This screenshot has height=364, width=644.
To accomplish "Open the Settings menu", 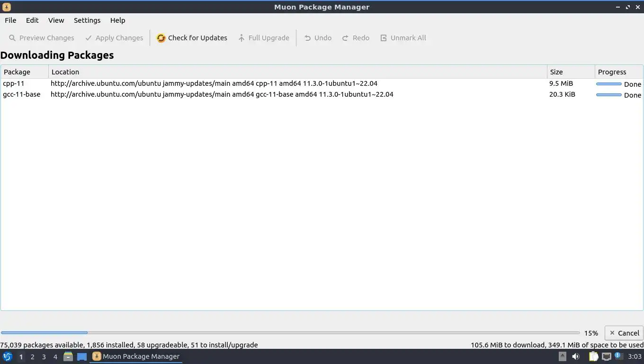I will 87,20.
